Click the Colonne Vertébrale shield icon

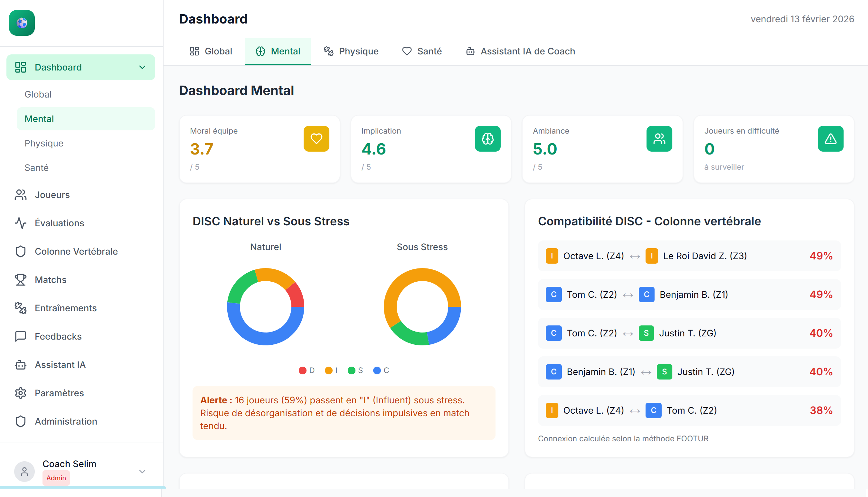point(21,251)
